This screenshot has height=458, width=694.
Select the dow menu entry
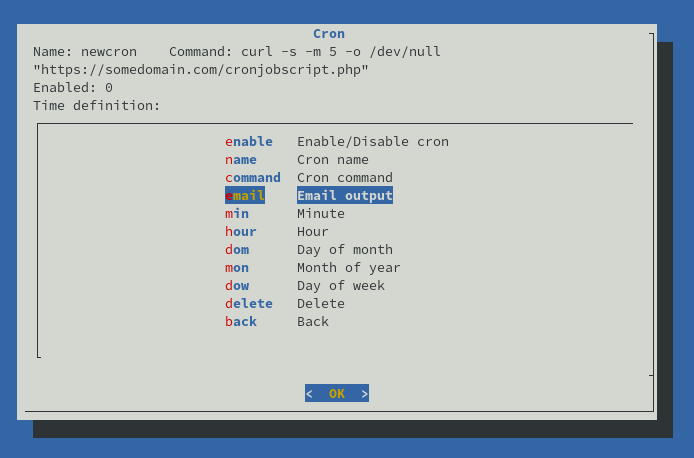coord(237,286)
